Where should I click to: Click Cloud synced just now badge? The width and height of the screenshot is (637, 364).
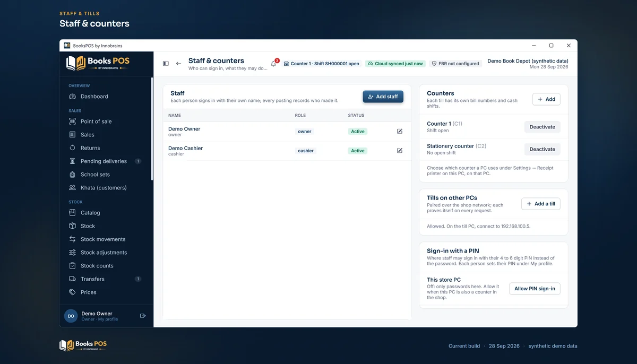click(395, 64)
